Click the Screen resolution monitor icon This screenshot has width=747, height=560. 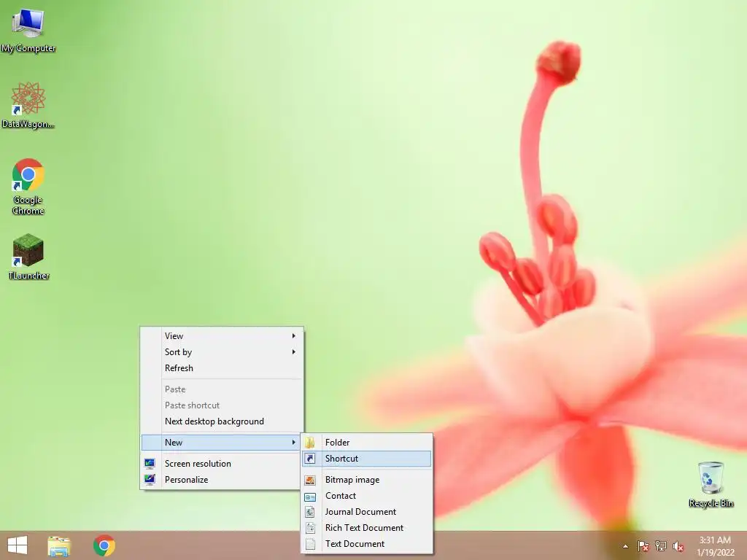point(150,463)
